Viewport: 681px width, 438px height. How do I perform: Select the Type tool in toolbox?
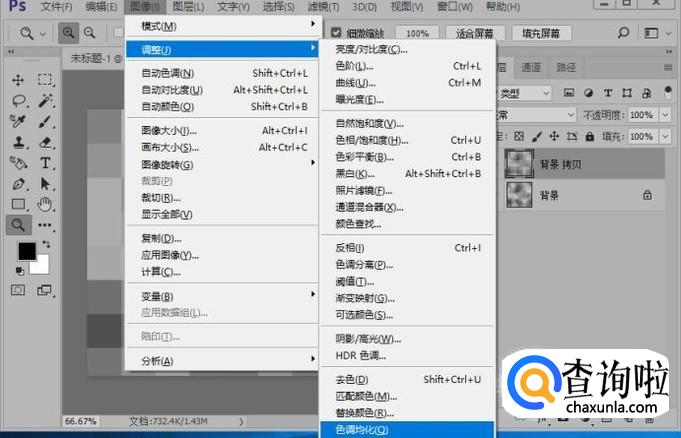(45, 163)
